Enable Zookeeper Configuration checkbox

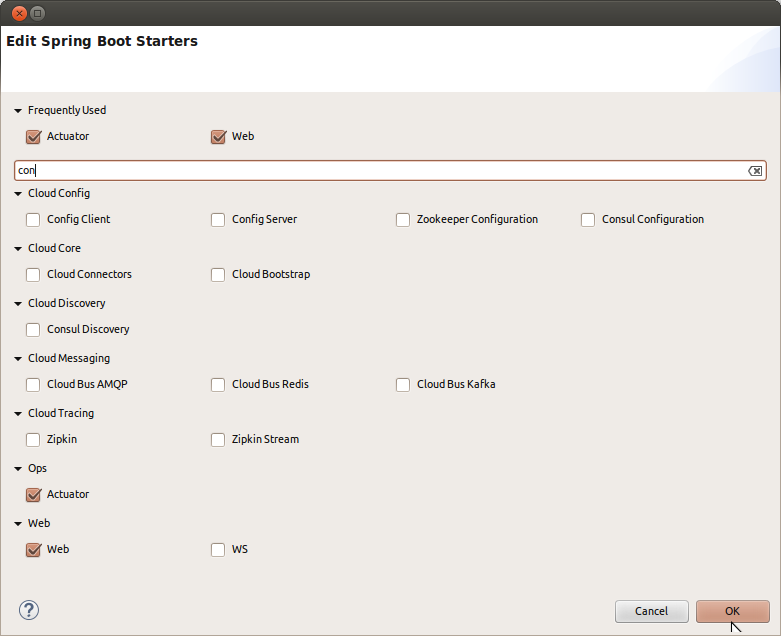403,220
